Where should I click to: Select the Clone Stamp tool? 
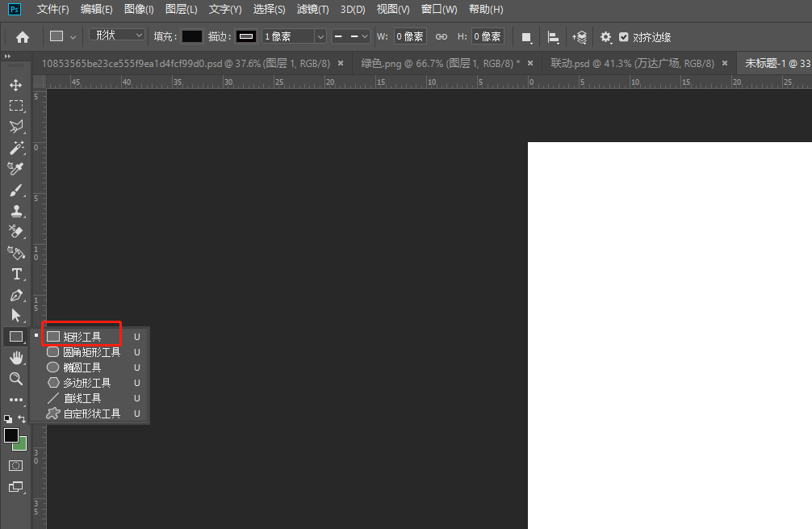pos(16,211)
